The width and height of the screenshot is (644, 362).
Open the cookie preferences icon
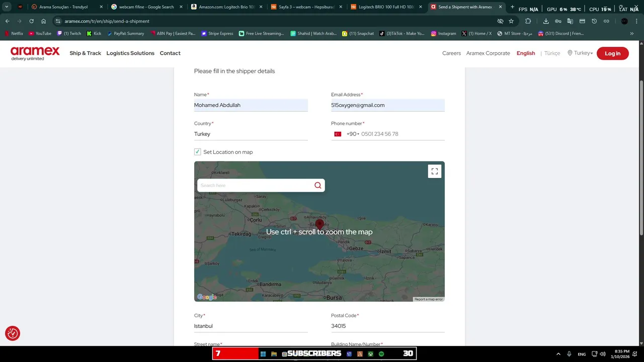click(13, 333)
